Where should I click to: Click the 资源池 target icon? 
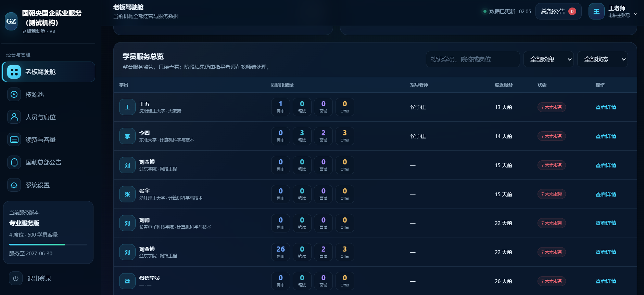pyautogui.click(x=14, y=94)
